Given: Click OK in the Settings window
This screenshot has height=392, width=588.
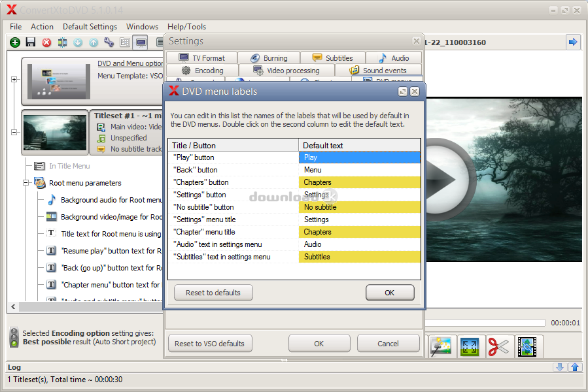Looking at the screenshot, I should pos(319,343).
